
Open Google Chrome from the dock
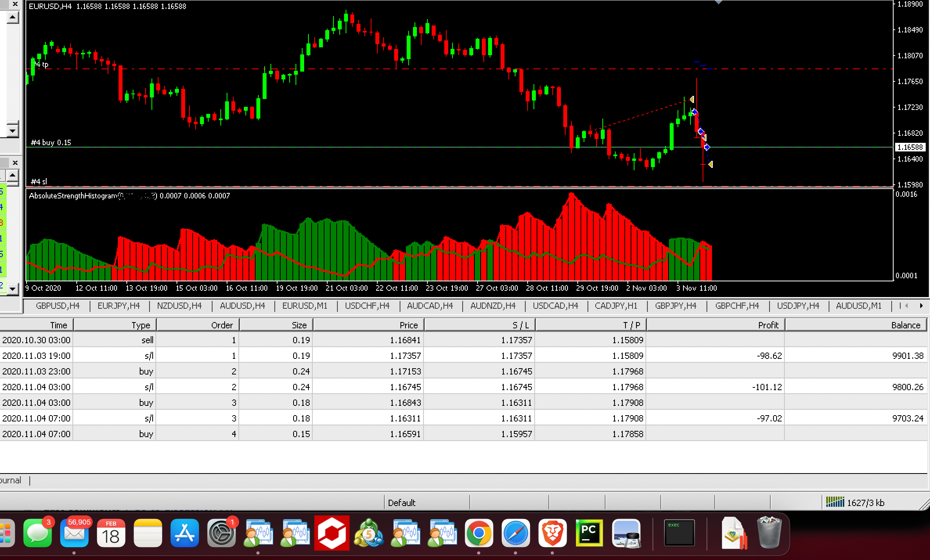click(x=479, y=533)
